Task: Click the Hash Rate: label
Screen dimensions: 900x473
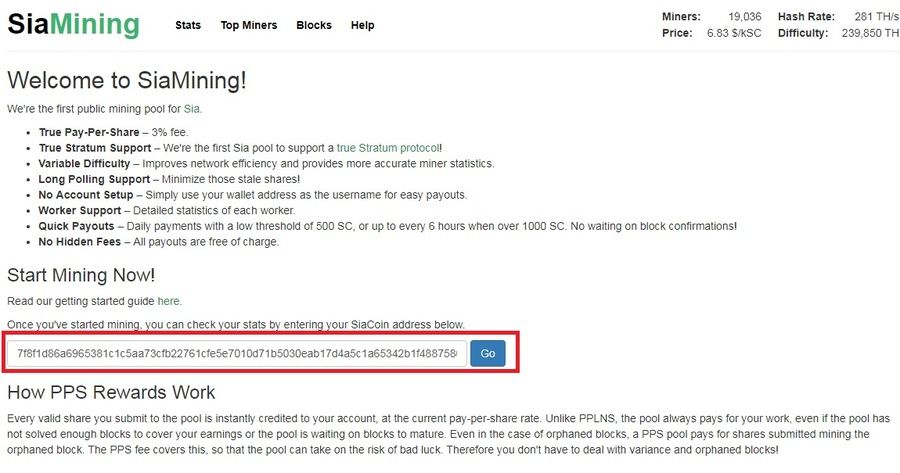Action: click(x=806, y=17)
